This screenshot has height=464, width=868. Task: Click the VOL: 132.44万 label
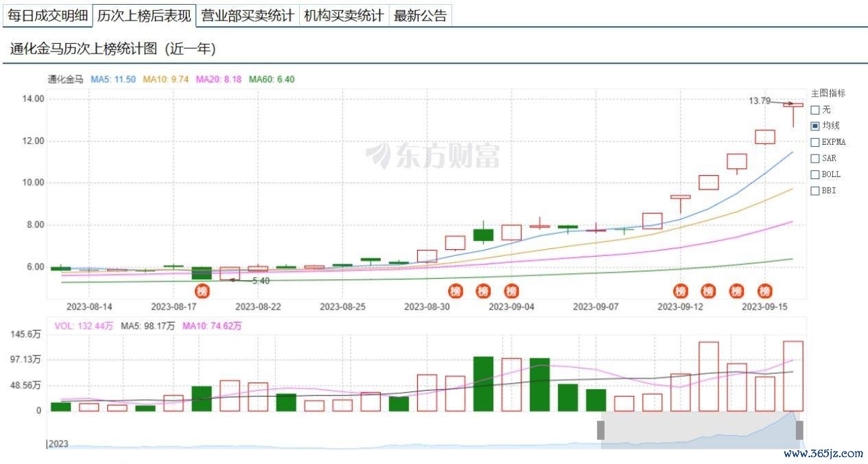point(84,326)
